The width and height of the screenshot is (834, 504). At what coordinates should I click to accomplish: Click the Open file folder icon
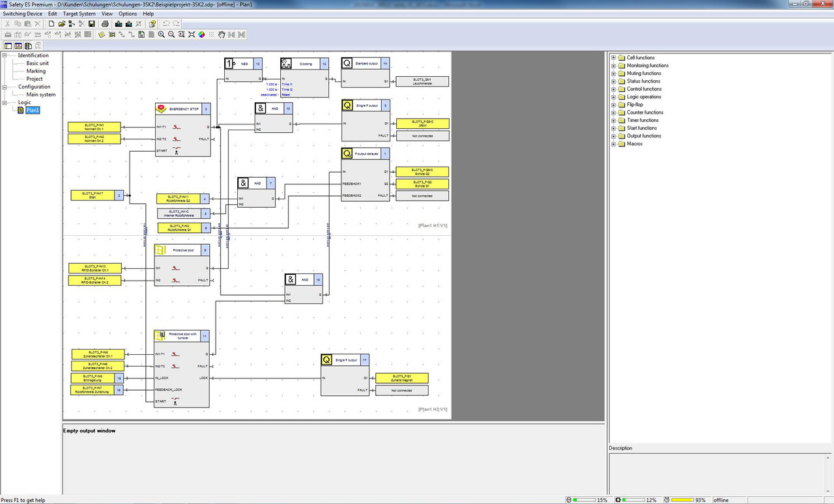[x=62, y=23]
